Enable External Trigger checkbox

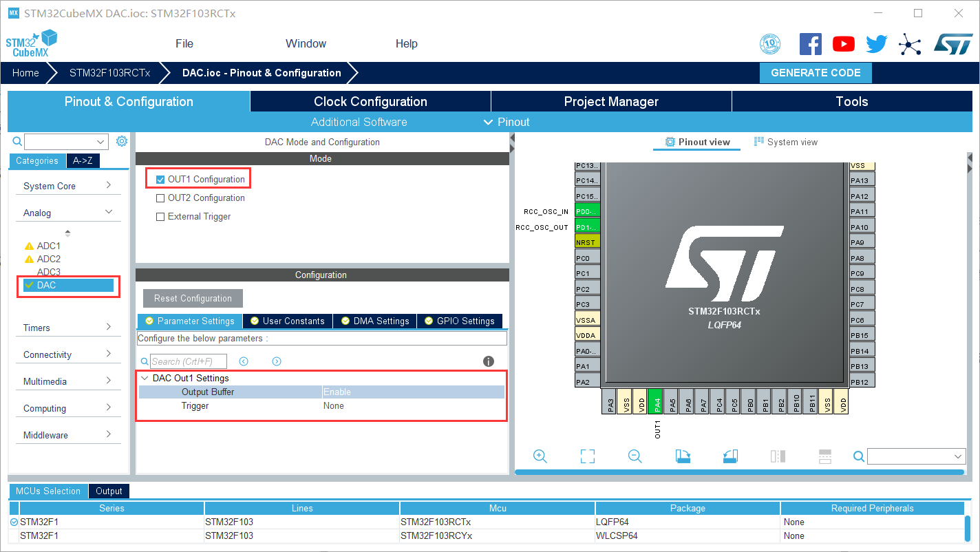point(160,217)
